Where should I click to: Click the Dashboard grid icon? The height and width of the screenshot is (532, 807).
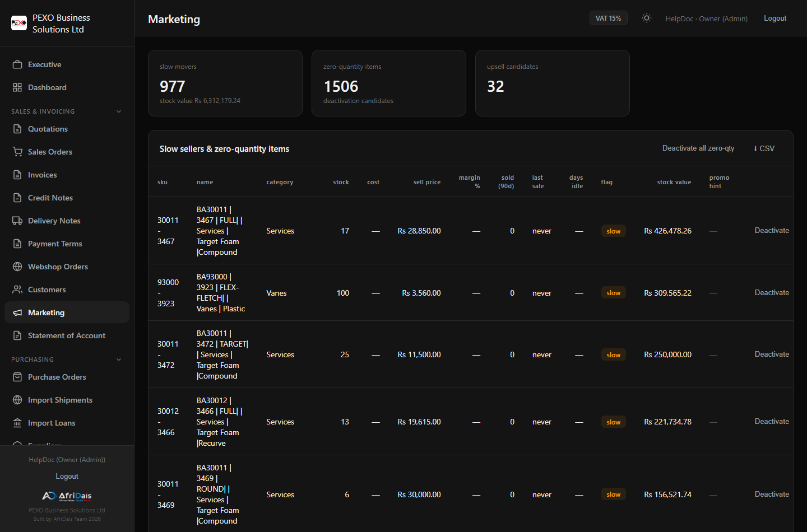pyautogui.click(x=17, y=87)
